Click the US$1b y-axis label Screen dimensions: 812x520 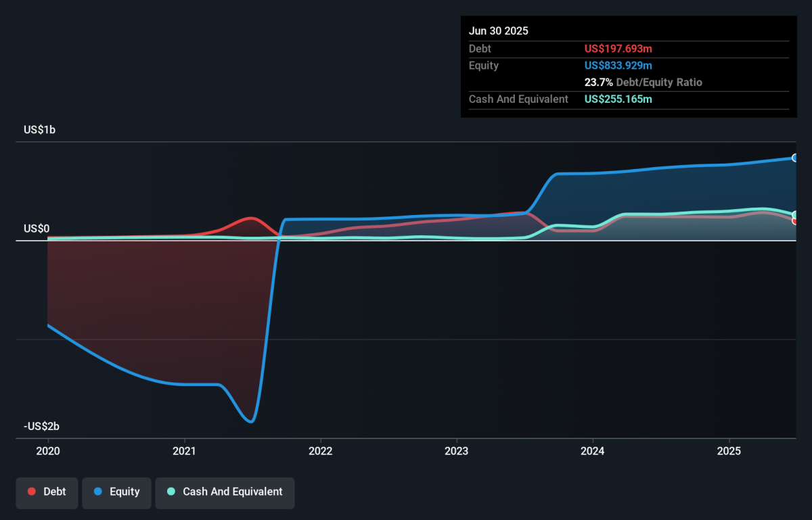(x=39, y=130)
